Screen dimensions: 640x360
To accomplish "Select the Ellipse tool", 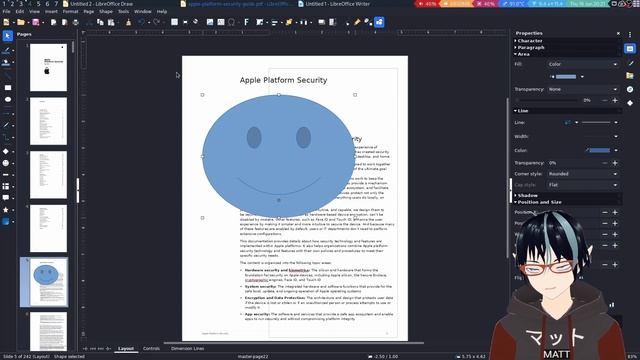I will click(x=7, y=99).
